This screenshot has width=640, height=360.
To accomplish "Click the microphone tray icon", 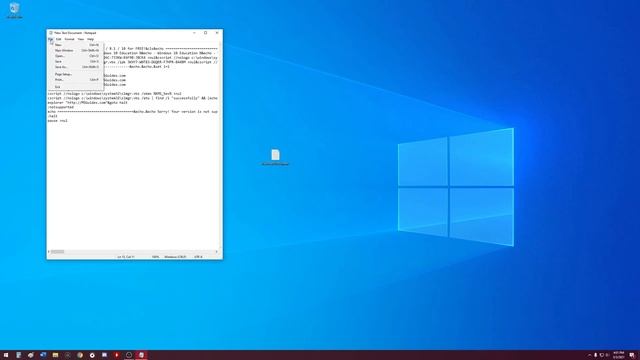I will click(596, 355).
